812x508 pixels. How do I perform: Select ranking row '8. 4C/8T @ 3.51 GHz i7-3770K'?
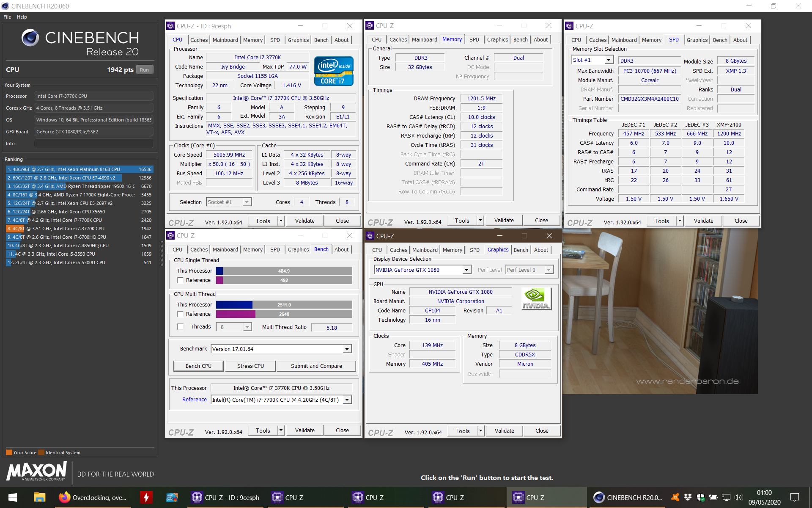click(x=79, y=229)
